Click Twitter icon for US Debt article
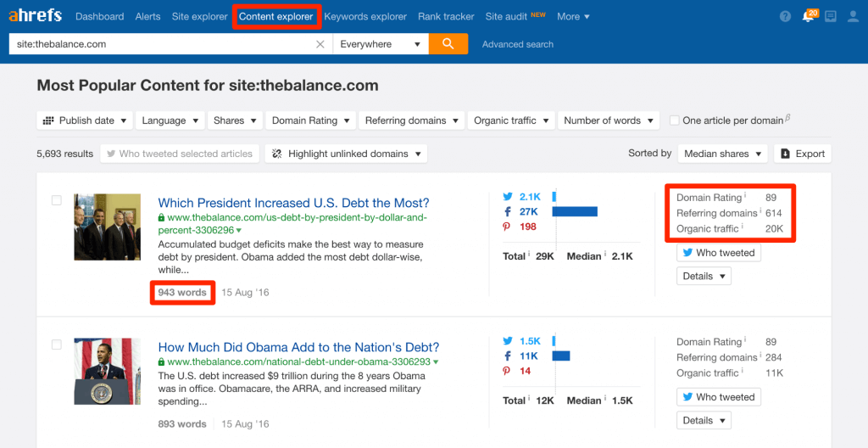 [508, 196]
